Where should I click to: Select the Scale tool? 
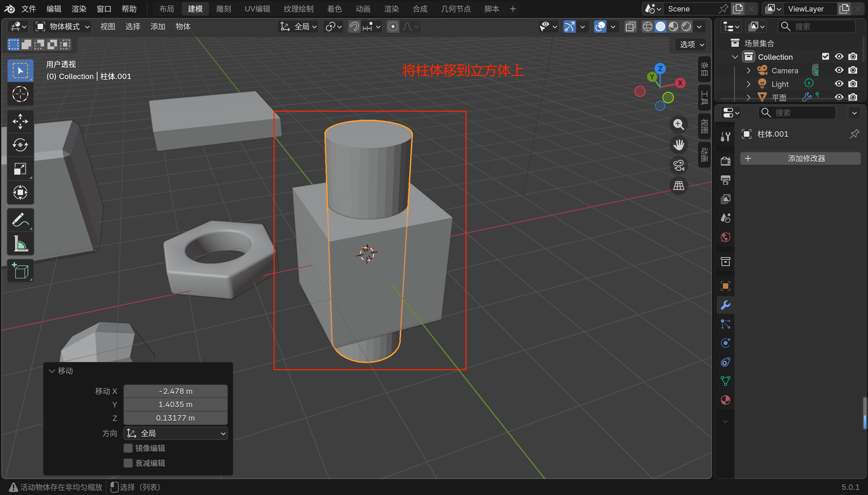pyautogui.click(x=20, y=169)
